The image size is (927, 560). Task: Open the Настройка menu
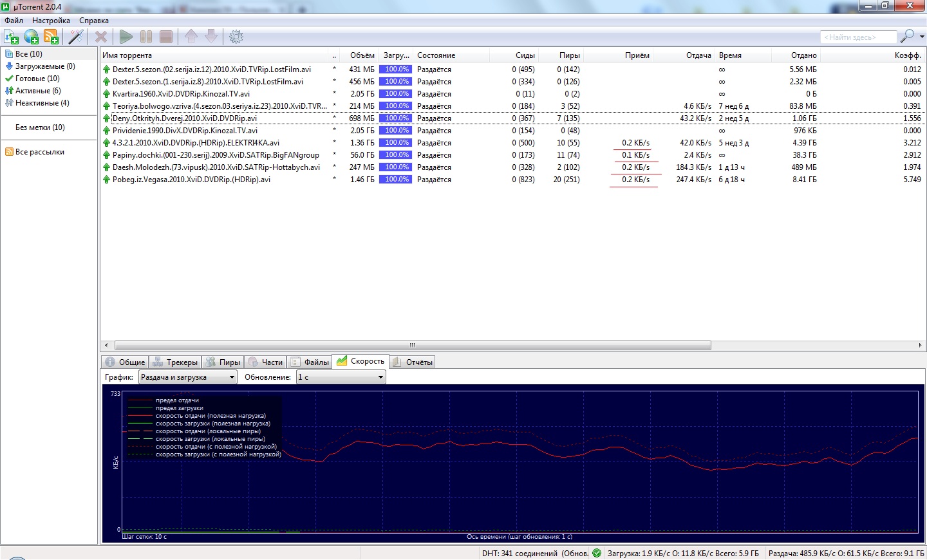point(51,21)
